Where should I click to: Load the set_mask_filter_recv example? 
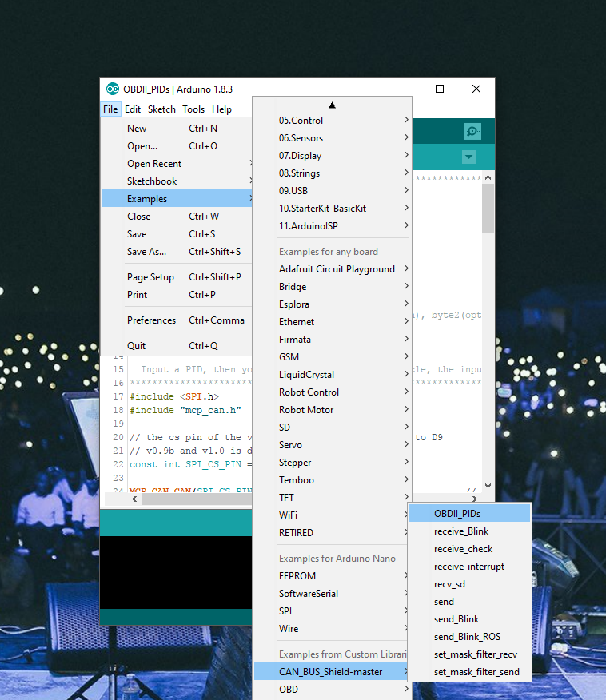pyautogui.click(x=470, y=654)
